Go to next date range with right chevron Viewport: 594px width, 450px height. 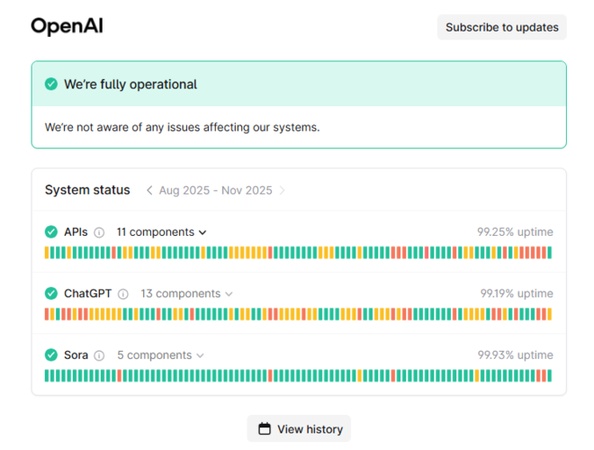point(282,190)
